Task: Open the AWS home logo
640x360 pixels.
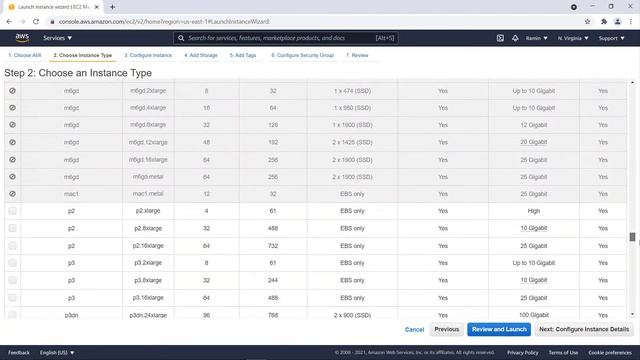Action: click(22, 38)
